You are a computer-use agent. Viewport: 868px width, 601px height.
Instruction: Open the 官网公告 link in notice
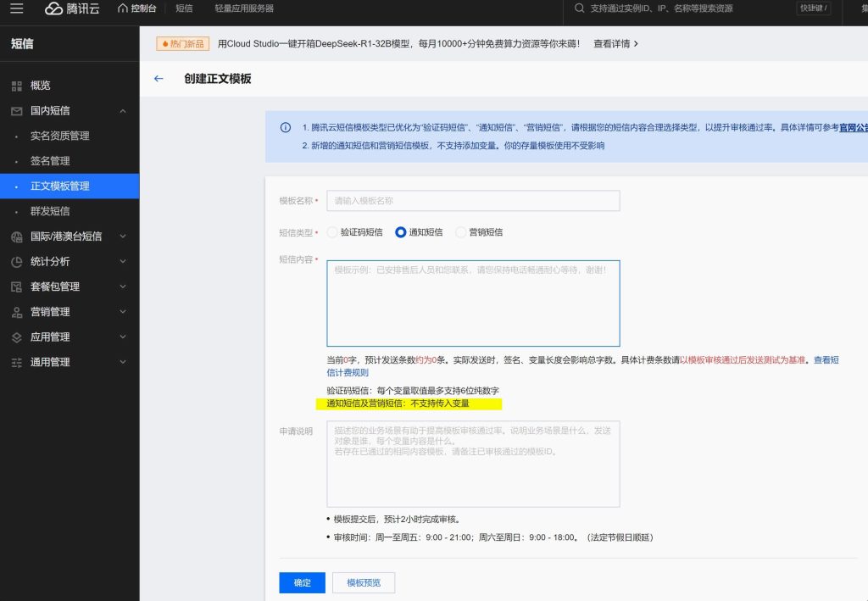point(854,128)
